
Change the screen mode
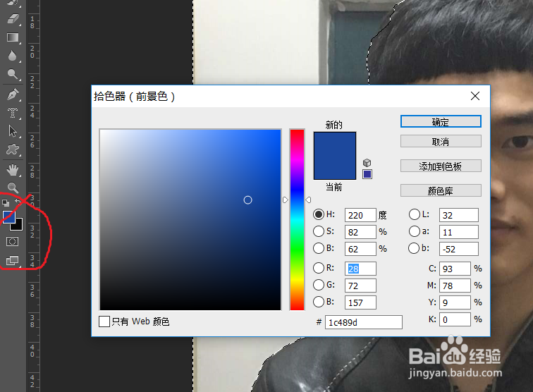12,261
